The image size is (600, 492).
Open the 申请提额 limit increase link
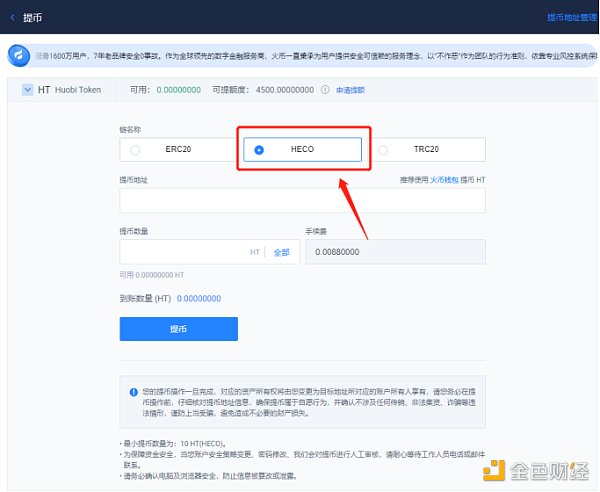pos(349,89)
